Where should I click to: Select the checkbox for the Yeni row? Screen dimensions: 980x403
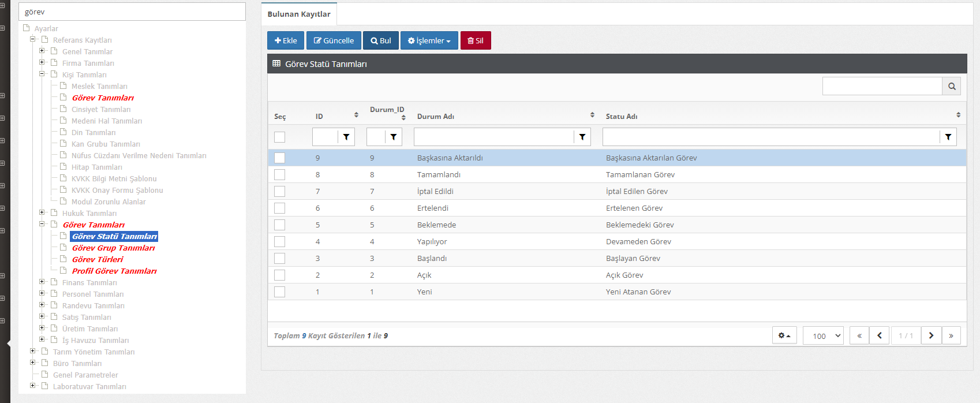pos(280,292)
